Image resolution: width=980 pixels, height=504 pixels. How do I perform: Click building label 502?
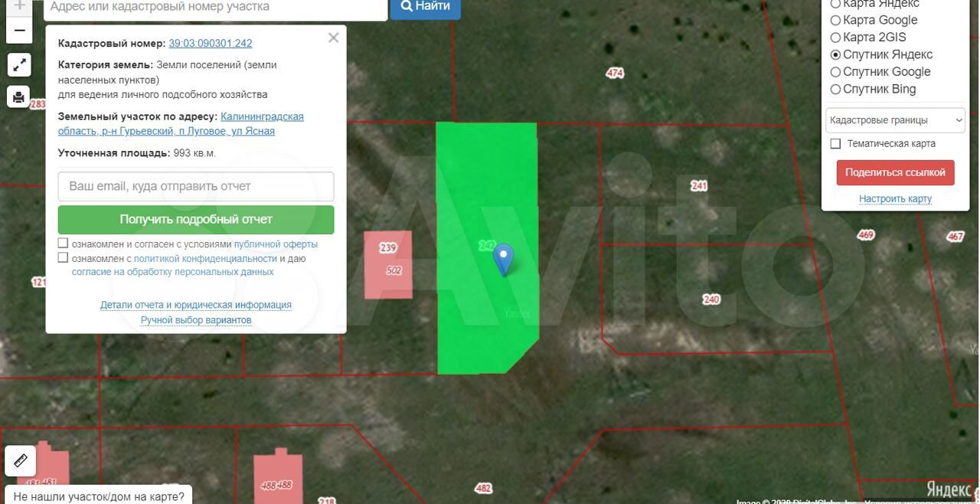[x=394, y=270]
